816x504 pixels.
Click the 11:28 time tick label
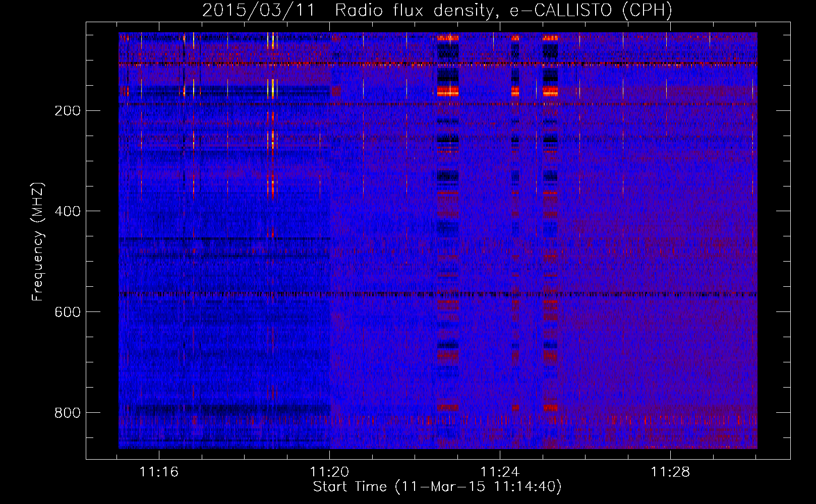pyautogui.click(x=670, y=472)
